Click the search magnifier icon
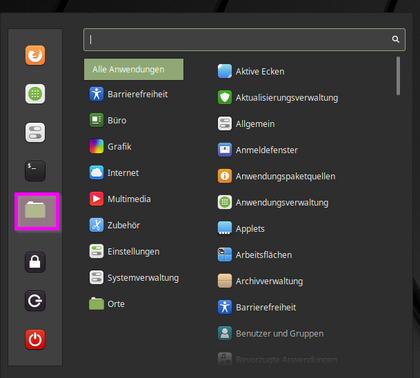Screen dimensions: 420x378 point(395,39)
